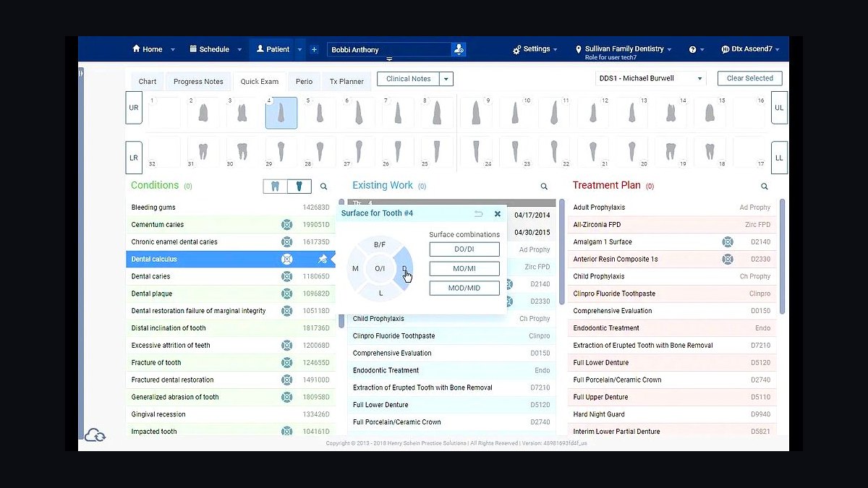Click the tooth icon on Amalgam 1 Surface plan
This screenshot has height=488, width=868.
click(x=728, y=241)
